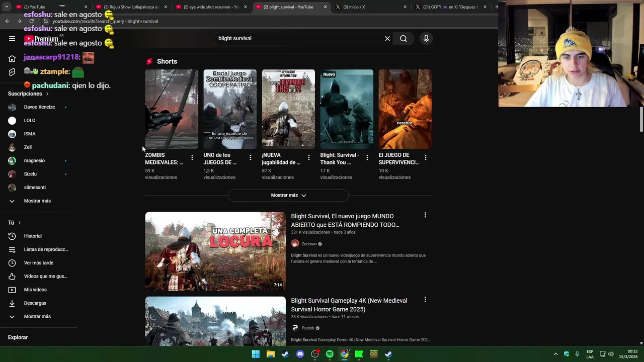Open Spotify from the taskbar
The height and width of the screenshot is (362, 644).
[330, 354]
